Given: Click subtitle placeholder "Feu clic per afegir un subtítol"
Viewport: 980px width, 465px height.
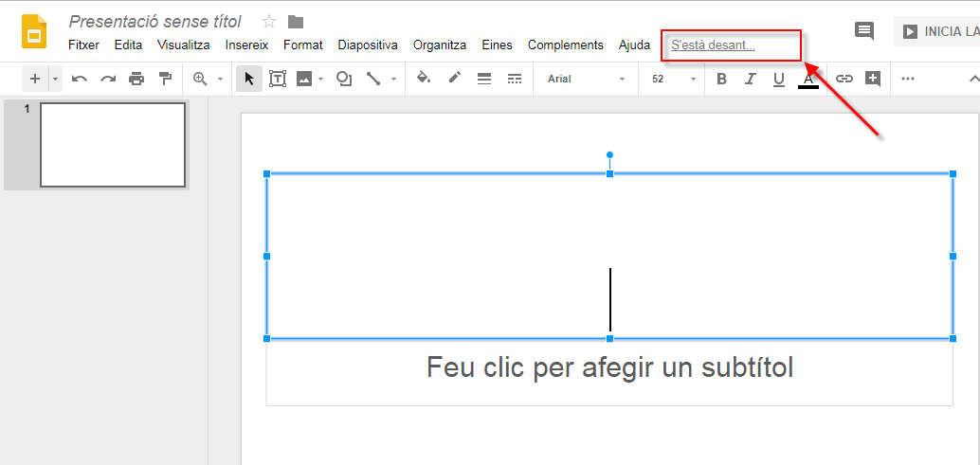Looking at the screenshot, I should [610, 367].
